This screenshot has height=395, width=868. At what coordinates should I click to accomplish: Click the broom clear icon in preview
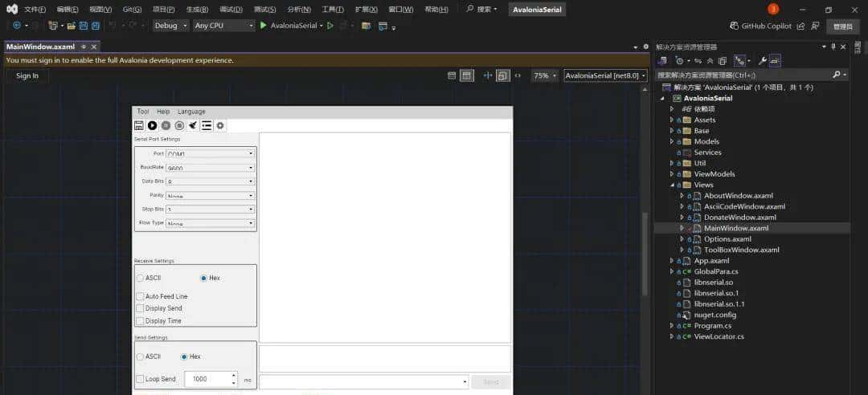[193, 125]
